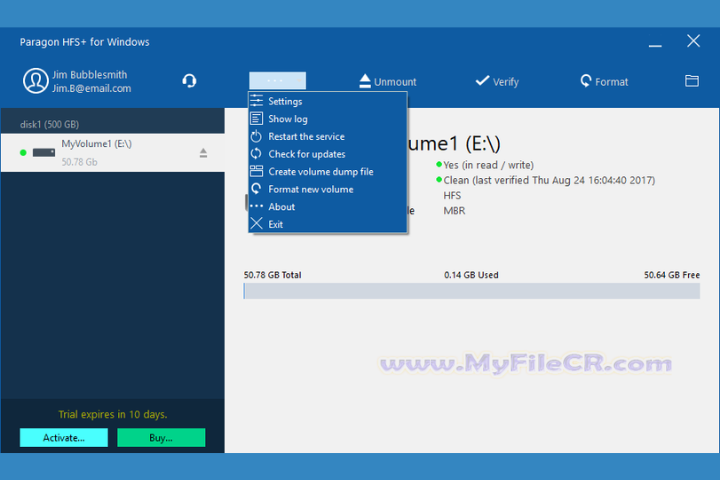
Task: Click the Verify toolbar label
Action: [x=506, y=82]
